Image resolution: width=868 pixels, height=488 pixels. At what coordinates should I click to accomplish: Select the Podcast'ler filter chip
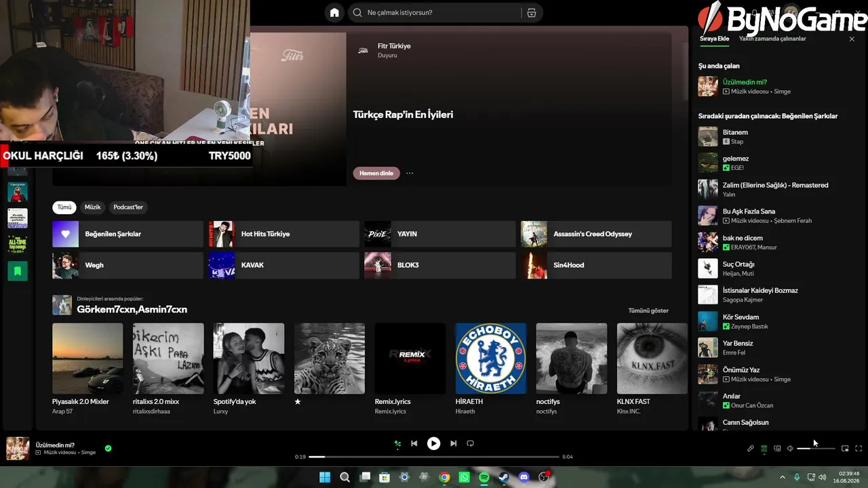coord(128,207)
